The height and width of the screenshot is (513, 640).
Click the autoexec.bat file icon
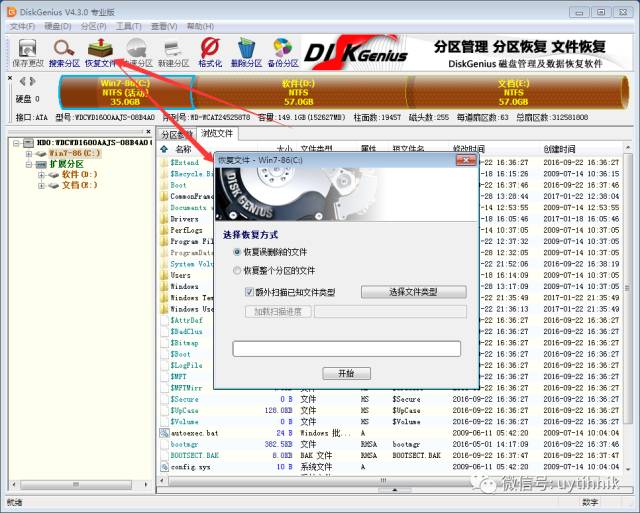click(x=164, y=433)
